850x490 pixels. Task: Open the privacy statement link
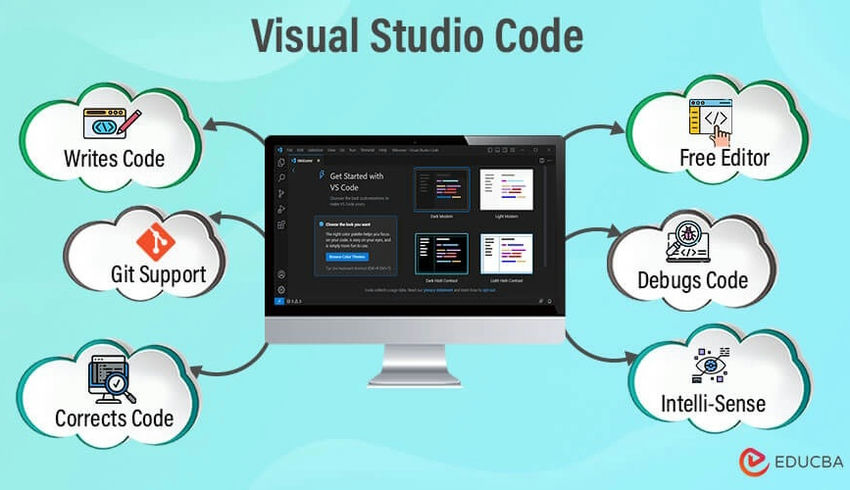tap(438, 291)
